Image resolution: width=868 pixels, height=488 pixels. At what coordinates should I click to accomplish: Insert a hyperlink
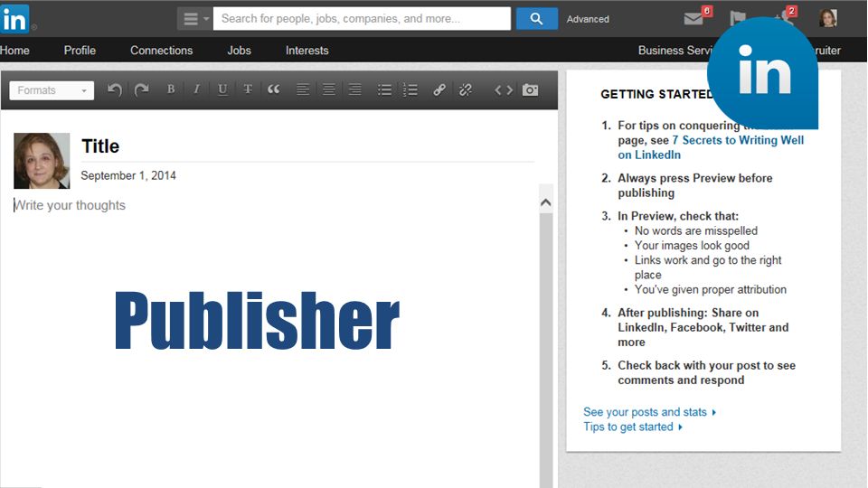pyautogui.click(x=439, y=89)
